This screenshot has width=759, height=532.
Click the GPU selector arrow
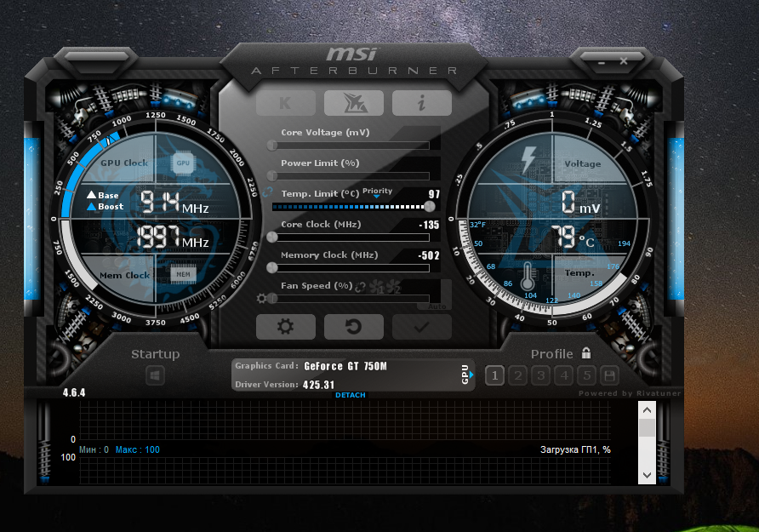point(471,375)
